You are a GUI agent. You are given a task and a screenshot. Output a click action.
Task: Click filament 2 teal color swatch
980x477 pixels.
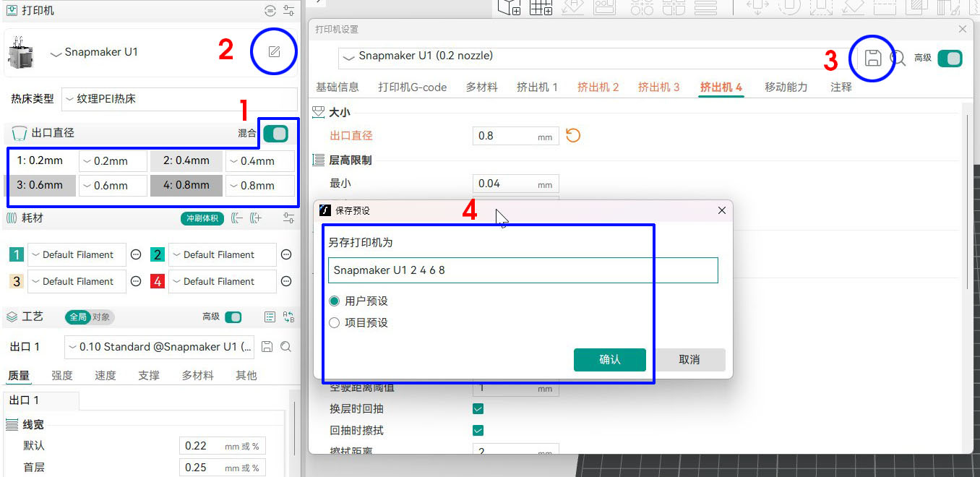click(x=158, y=254)
